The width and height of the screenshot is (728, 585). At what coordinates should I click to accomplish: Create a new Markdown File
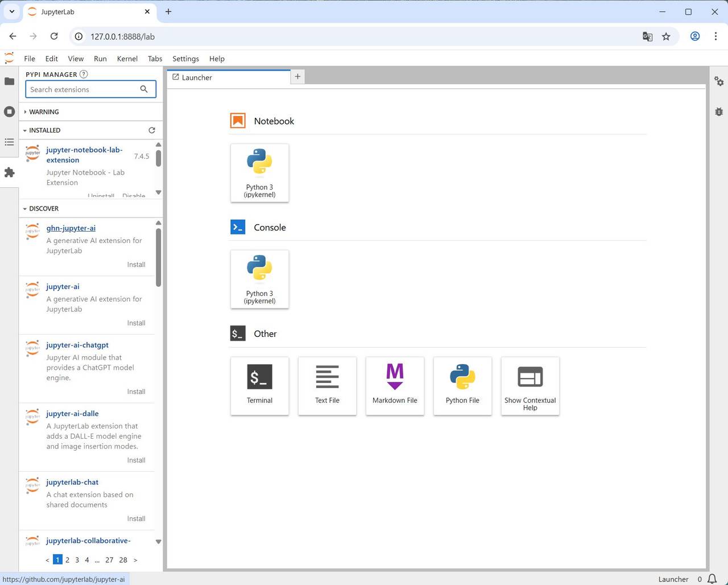(395, 386)
